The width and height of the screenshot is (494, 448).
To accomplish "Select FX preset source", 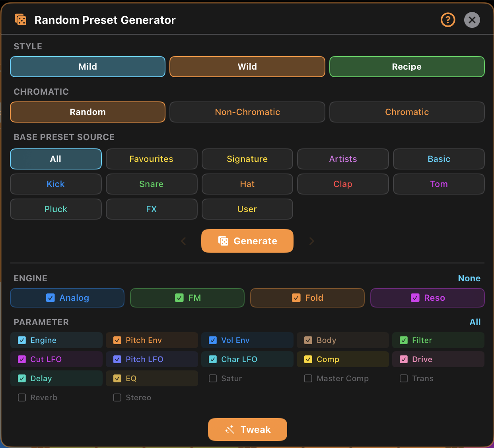I will [152, 209].
